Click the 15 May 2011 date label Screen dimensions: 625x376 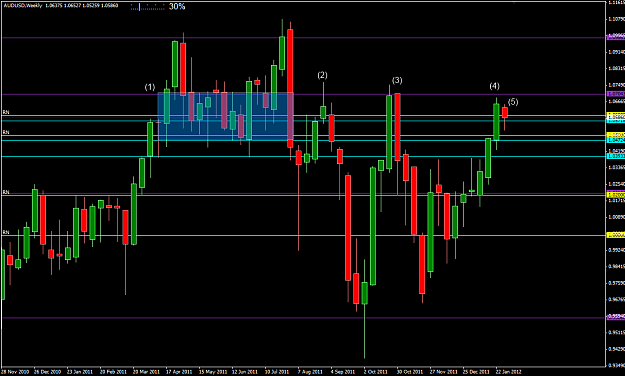click(213, 372)
